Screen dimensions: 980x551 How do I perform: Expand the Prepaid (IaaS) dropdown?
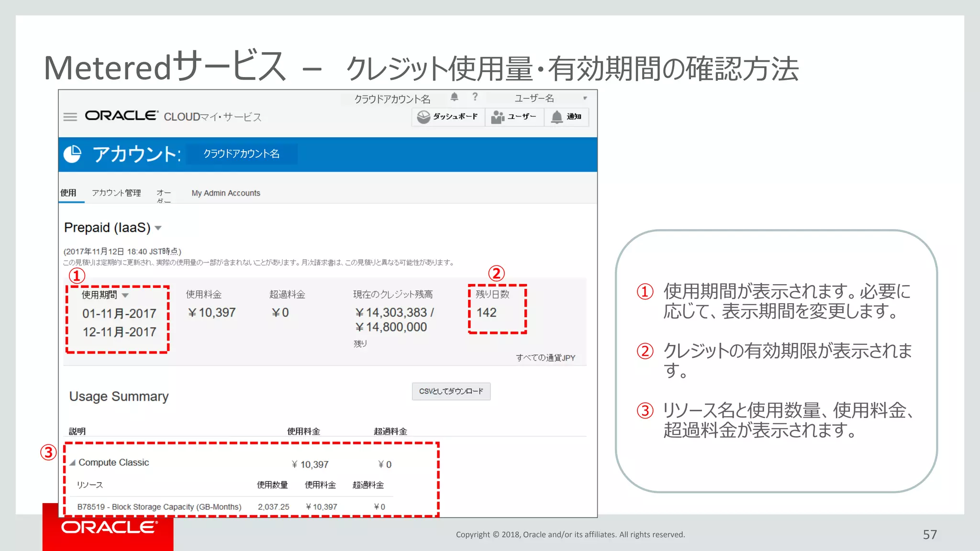(158, 228)
